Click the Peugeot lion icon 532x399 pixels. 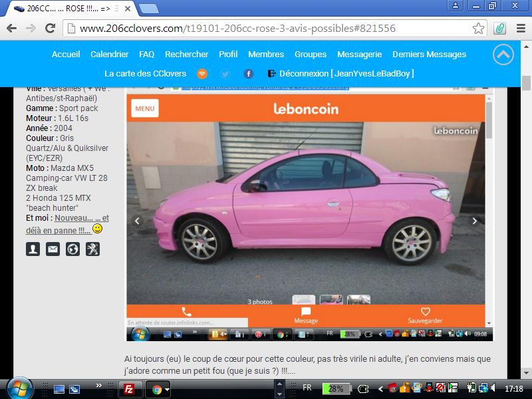tap(94, 249)
